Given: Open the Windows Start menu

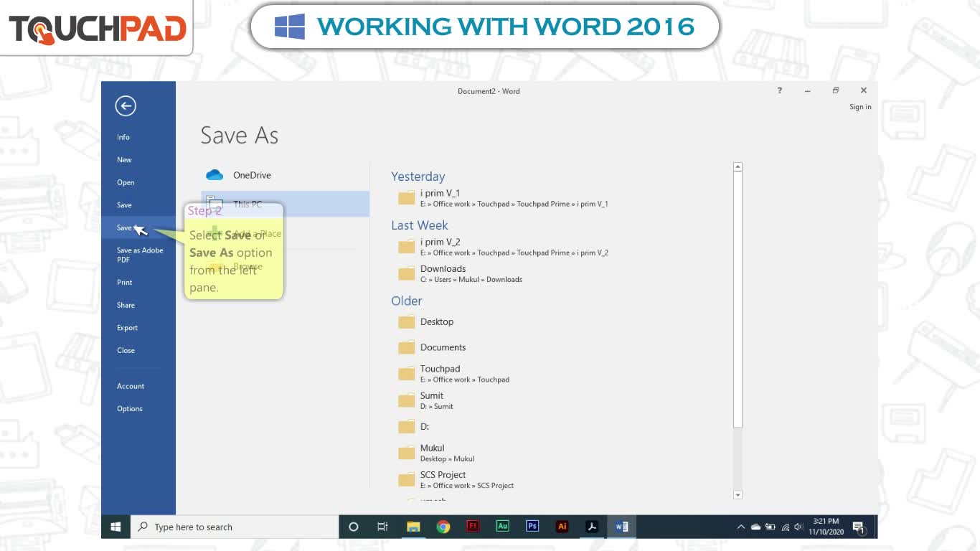Looking at the screenshot, I should [116, 527].
